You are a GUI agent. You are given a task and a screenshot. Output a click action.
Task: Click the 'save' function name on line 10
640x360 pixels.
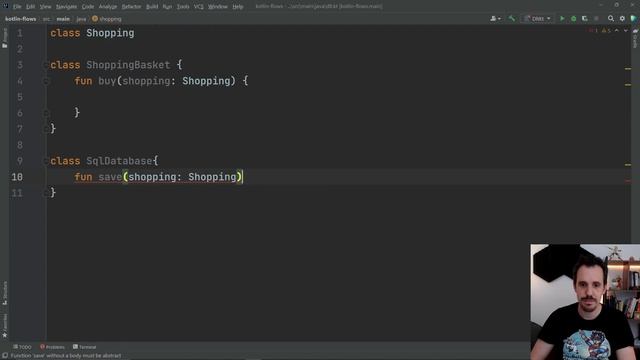(110, 177)
